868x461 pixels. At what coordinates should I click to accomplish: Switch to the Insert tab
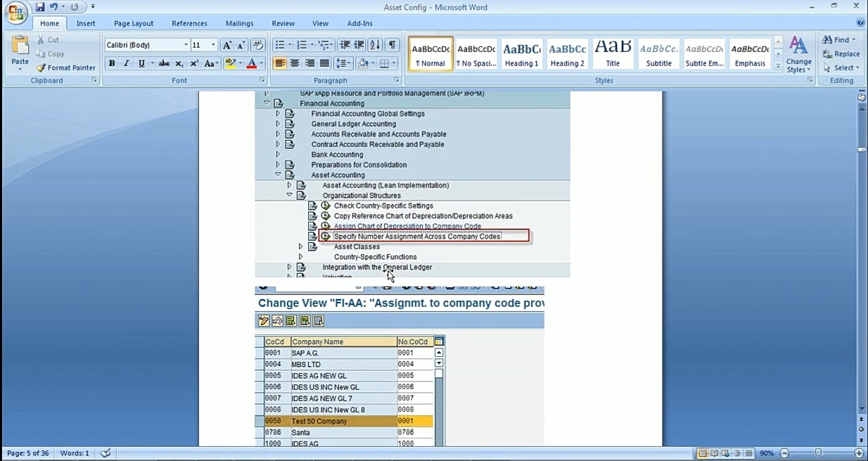86,23
